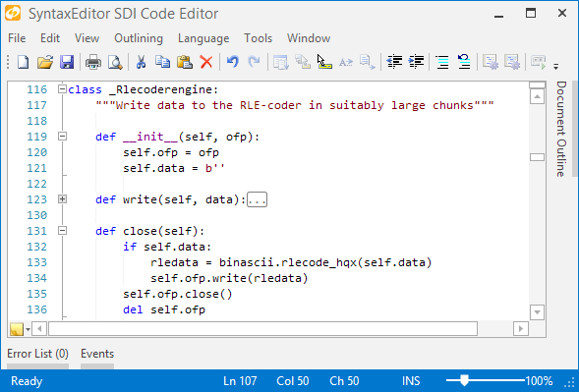The width and height of the screenshot is (579, 392).
Task: Click the toolbar drag grip handle
Action: pos(8,62)
